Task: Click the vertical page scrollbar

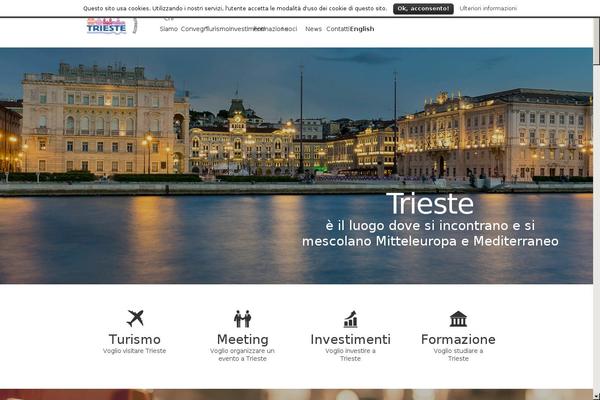Action: coord(596,207)
